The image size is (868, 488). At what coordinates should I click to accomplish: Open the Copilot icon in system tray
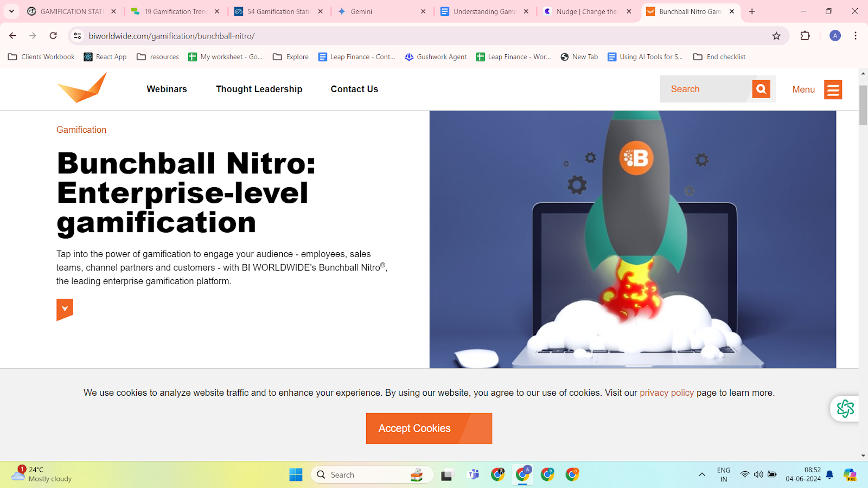[x=850, y=474]
